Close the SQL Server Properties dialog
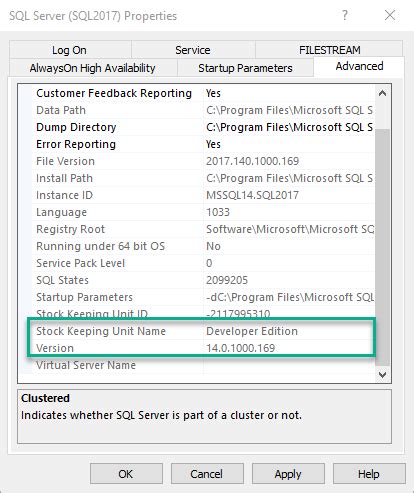 point(390,15)
